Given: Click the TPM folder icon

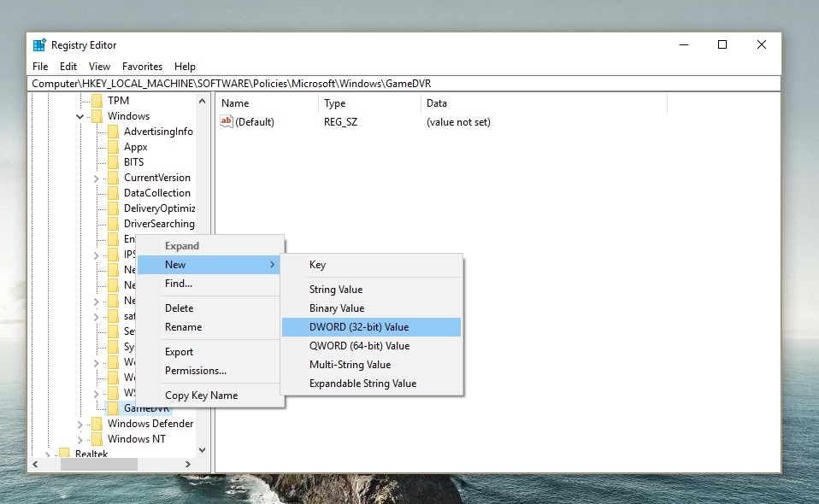Looking at the screenshot, I should (97, 100).
